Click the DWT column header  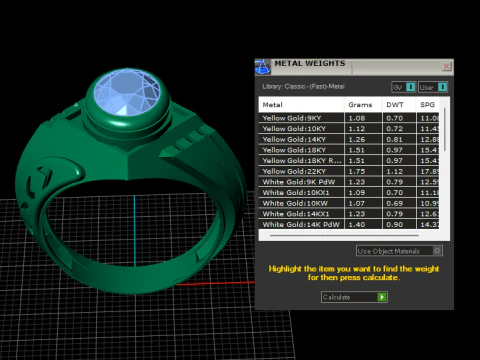[x=399, y=105]
